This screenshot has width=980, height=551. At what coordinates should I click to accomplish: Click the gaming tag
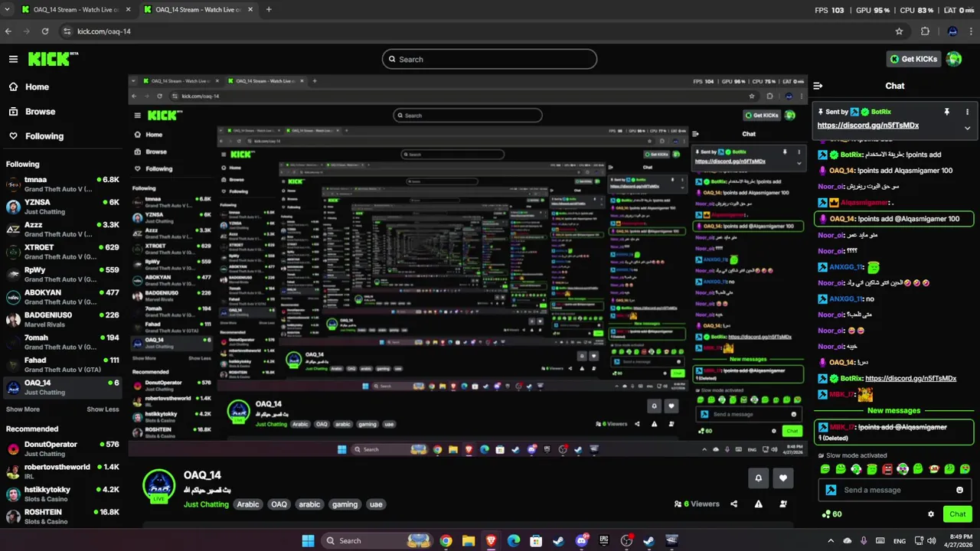tap(345, 504)
